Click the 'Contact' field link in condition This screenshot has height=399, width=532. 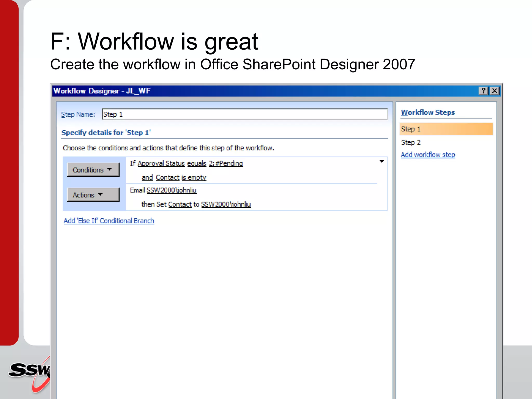(168, 177)
